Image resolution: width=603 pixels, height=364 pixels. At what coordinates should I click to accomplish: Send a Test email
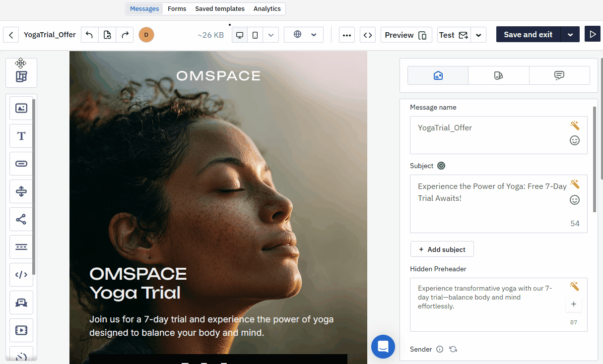(x=454, y=35)
